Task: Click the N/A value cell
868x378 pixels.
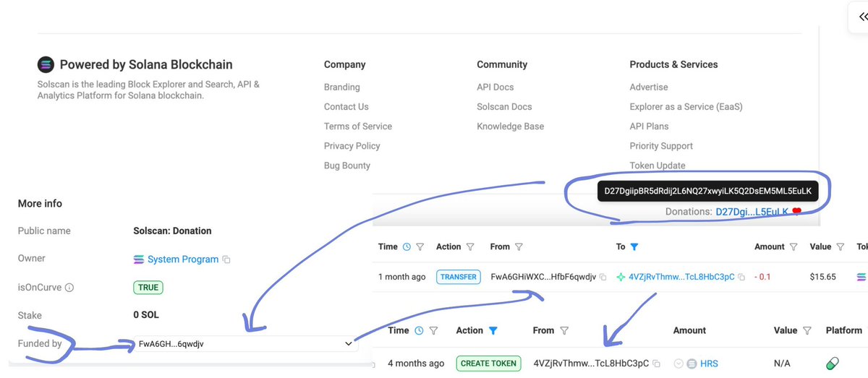Action: click(782, 364)
